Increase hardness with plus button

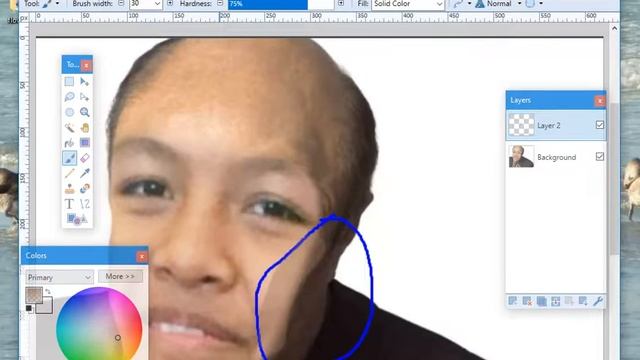(341, 3)
